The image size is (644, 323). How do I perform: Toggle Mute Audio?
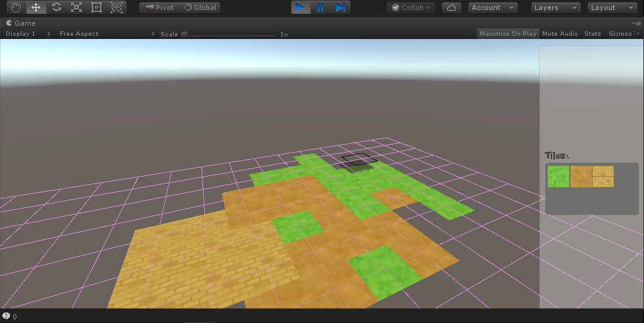560,34
